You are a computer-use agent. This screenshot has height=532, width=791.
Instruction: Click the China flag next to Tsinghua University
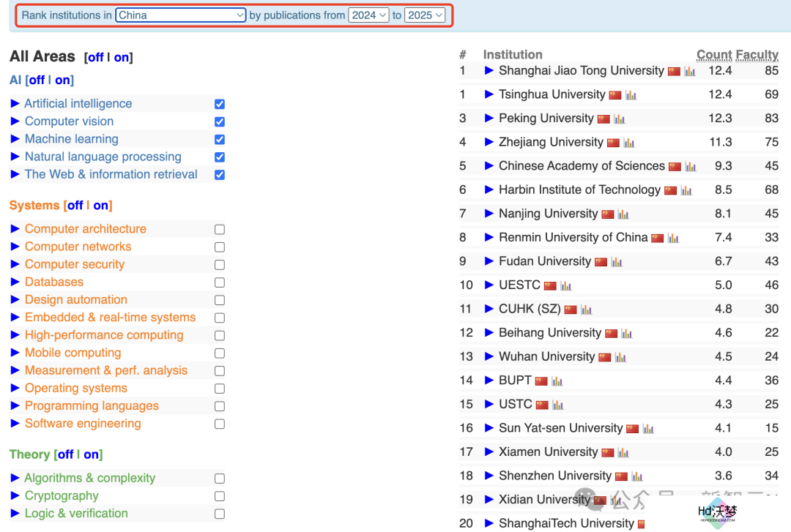615,95
